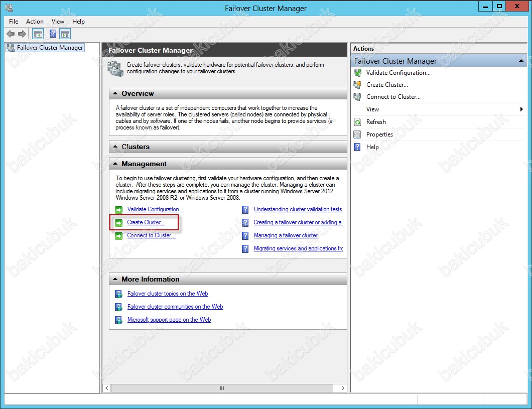Open Microsoft support page on the Web
Screen dimensions: 532x409
tap(169, 320)
